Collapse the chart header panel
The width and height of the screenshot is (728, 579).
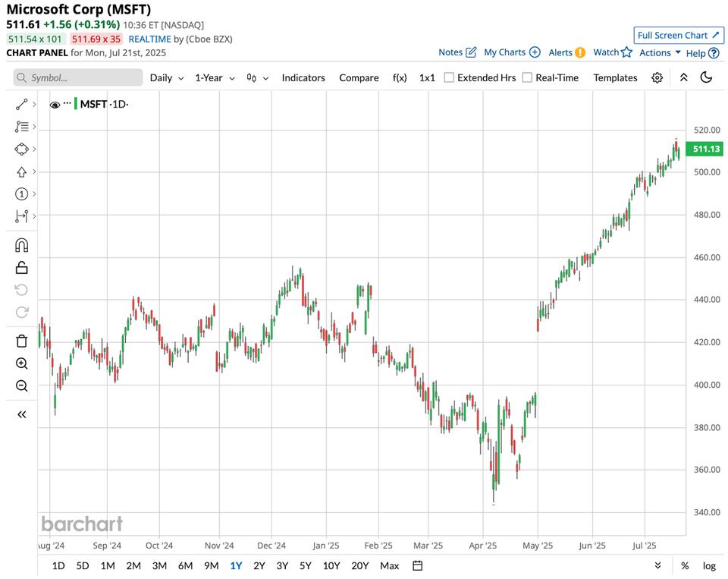[x=683, y=77]
